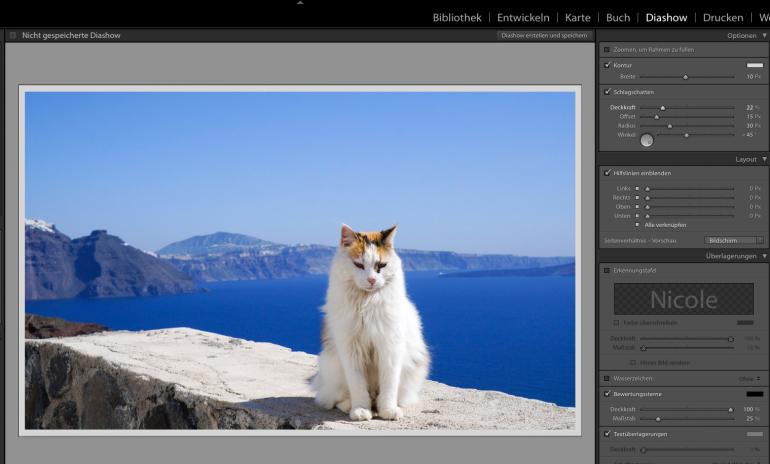The height and width of the screenshot is (464, 770).
Task: Click the Bewertungssterne Deckkraft slider handle
Action: click(x=731, y=410)
